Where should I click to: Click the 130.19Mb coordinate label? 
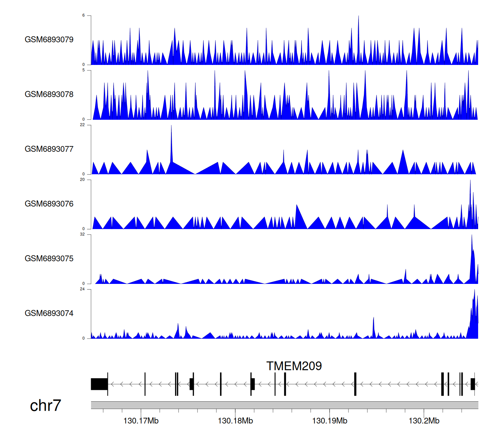330,421
